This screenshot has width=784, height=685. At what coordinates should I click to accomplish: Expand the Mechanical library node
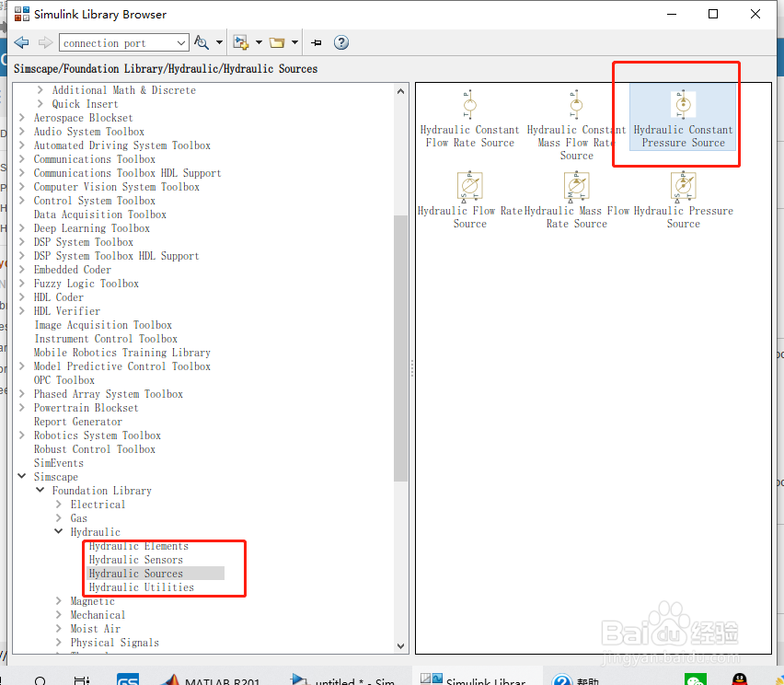[59, 614]
